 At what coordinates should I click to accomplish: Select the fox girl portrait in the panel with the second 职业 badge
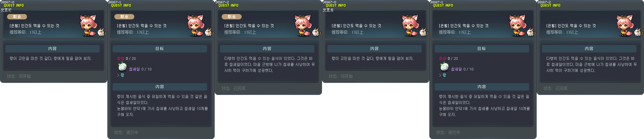196,25
